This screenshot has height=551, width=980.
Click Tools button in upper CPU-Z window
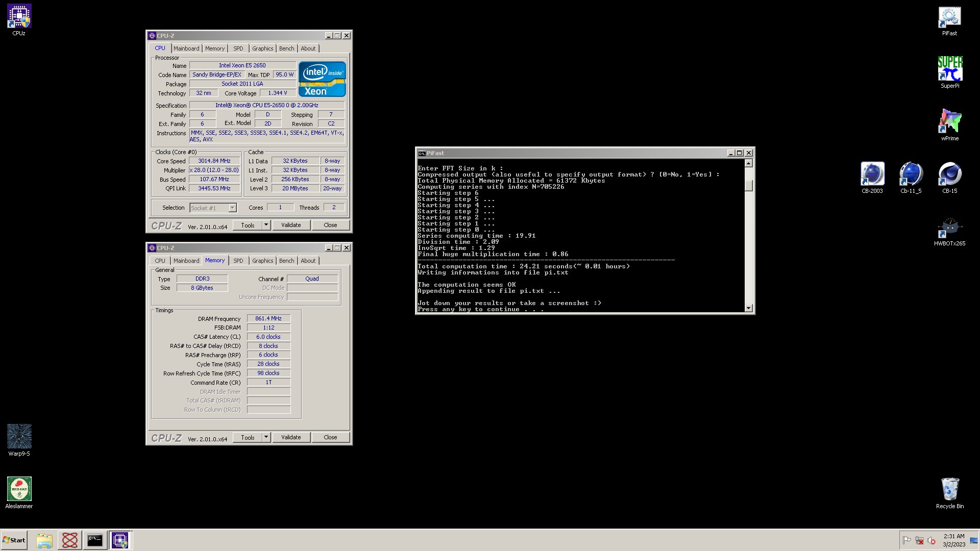248,225
